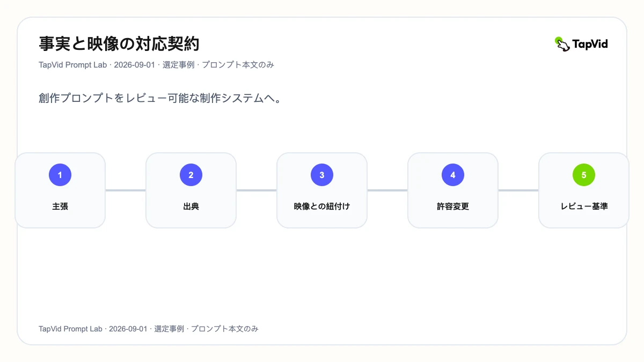This screenshot has width=644, height=362.
Task: Click the TapVid brand wordmark
Action: (590, 44)
